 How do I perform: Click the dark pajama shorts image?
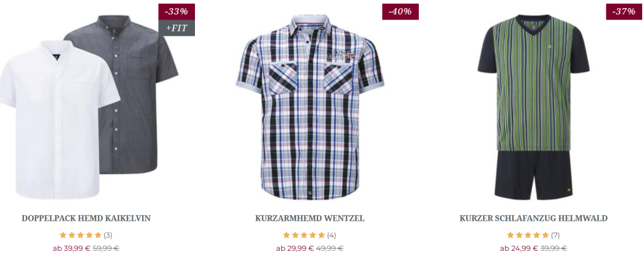[533, 175]
